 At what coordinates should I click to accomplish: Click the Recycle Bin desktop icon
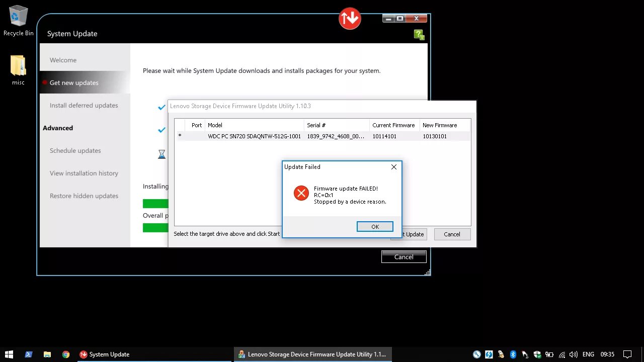pos(18,21)
